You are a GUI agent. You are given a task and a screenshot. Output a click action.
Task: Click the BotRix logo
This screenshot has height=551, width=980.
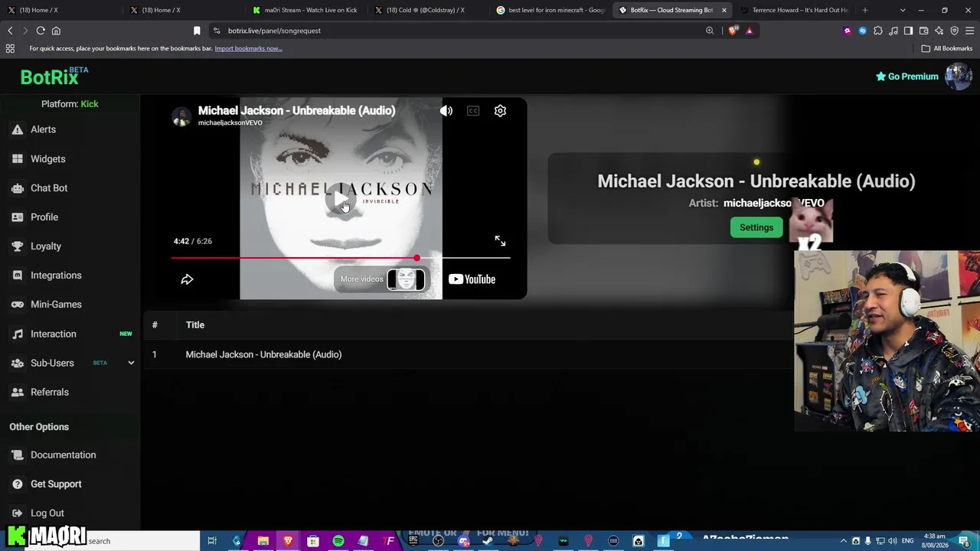click(x=54, y=77)
